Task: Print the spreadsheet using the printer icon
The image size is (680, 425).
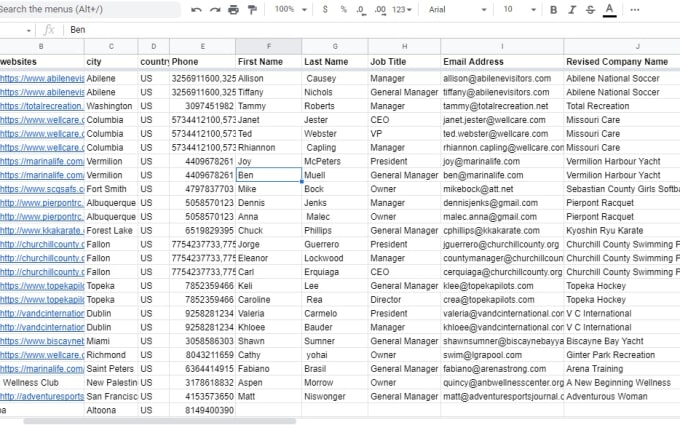Action: click(234, 9)
